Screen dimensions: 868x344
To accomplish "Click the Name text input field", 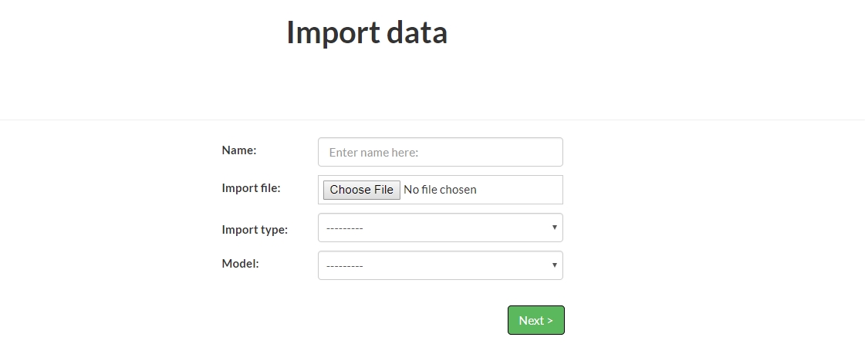I will [440, 152].
